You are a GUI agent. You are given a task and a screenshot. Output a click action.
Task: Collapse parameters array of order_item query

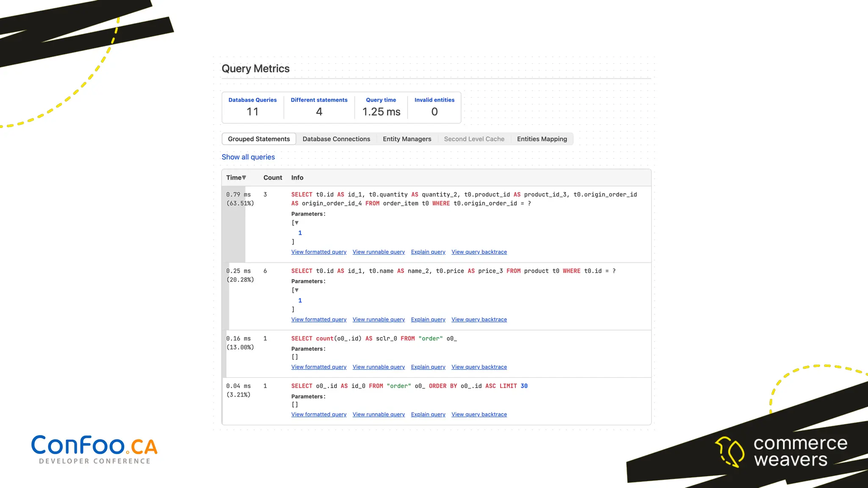[x=296, y=223]
